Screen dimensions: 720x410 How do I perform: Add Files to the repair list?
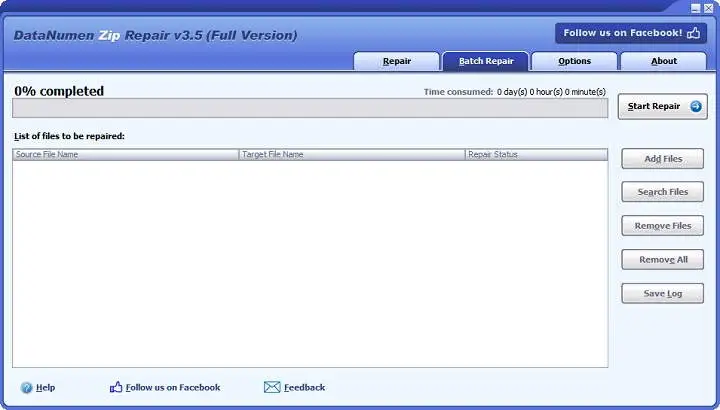pos(663,158)
